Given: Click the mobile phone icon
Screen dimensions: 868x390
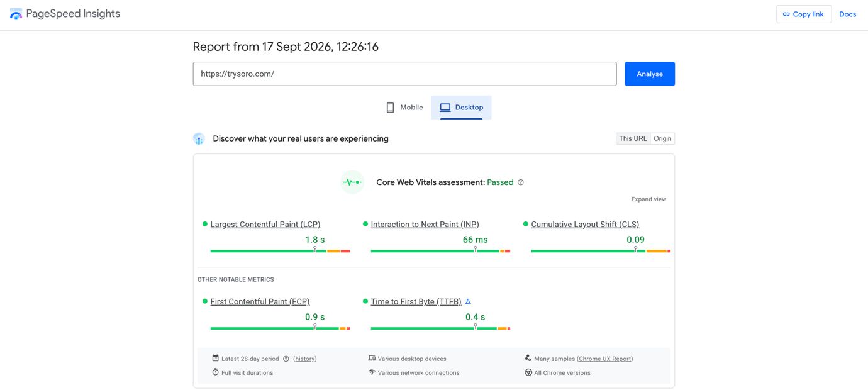Looking at the screenshot, I should click(390, 108).
